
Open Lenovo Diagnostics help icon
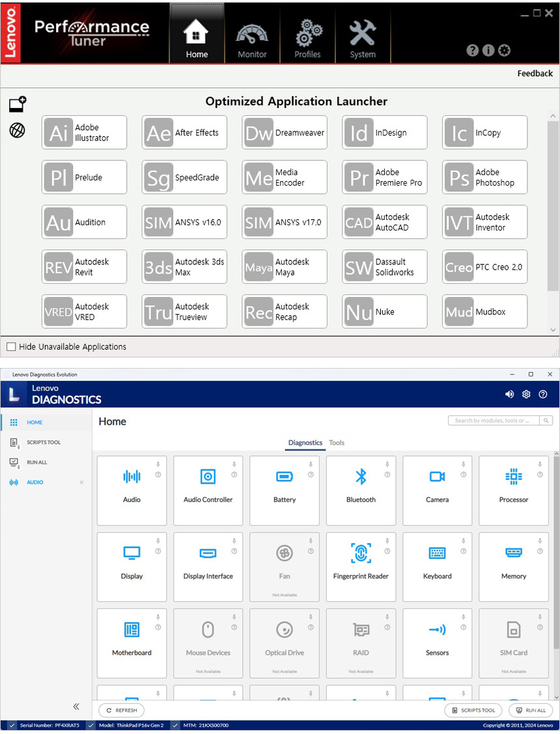click(x=543, y=394)
